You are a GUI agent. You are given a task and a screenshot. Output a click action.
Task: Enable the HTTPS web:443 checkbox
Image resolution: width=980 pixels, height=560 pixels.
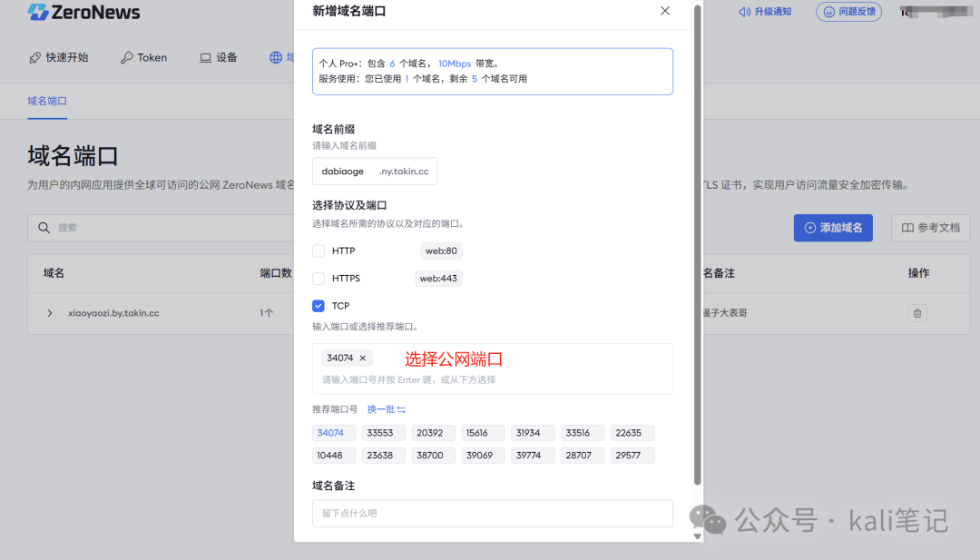(x=318, y=278)
